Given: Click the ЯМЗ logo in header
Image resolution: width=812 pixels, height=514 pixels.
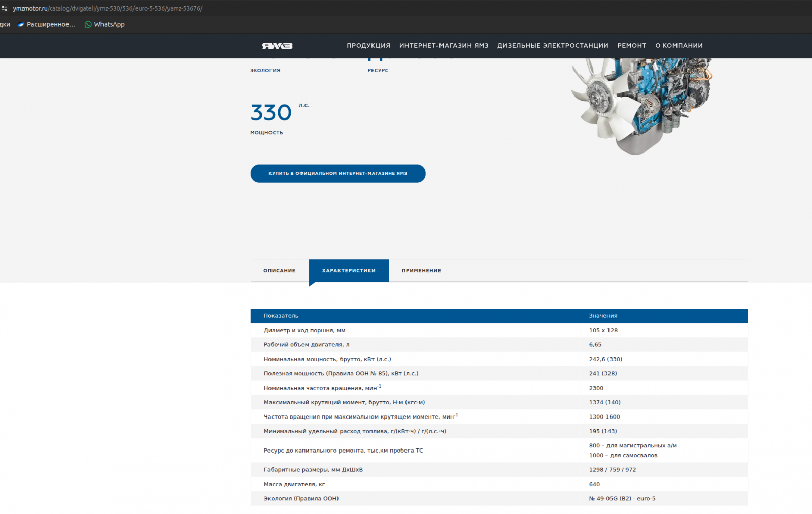Looking at the screenshot, I should [277, 46].
